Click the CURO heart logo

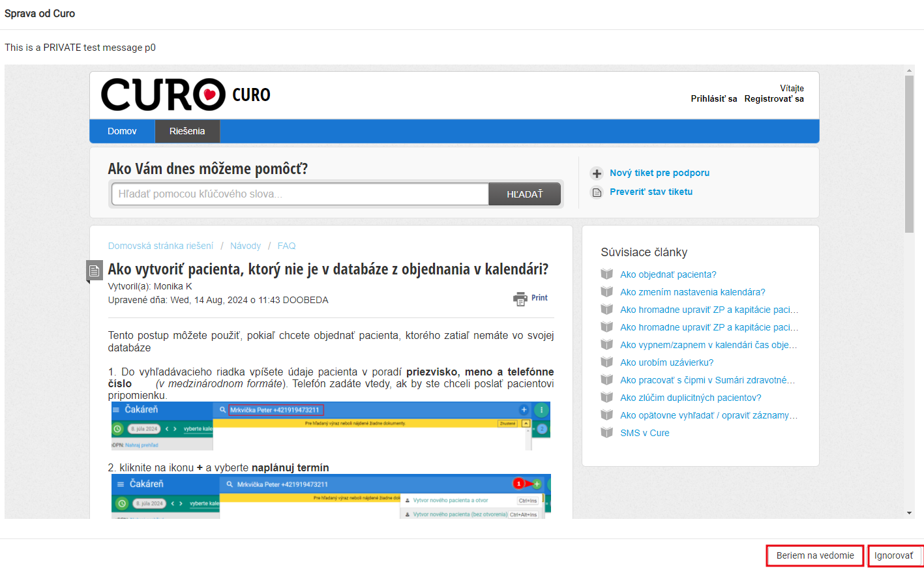[x=163, y=95]
